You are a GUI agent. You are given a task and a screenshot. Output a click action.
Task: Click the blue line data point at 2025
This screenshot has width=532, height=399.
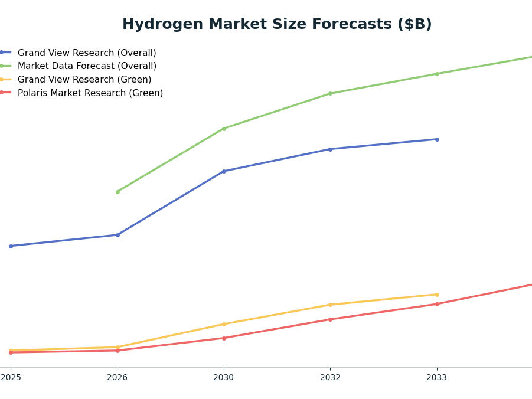pyautogui.click(x=11, y=246)
